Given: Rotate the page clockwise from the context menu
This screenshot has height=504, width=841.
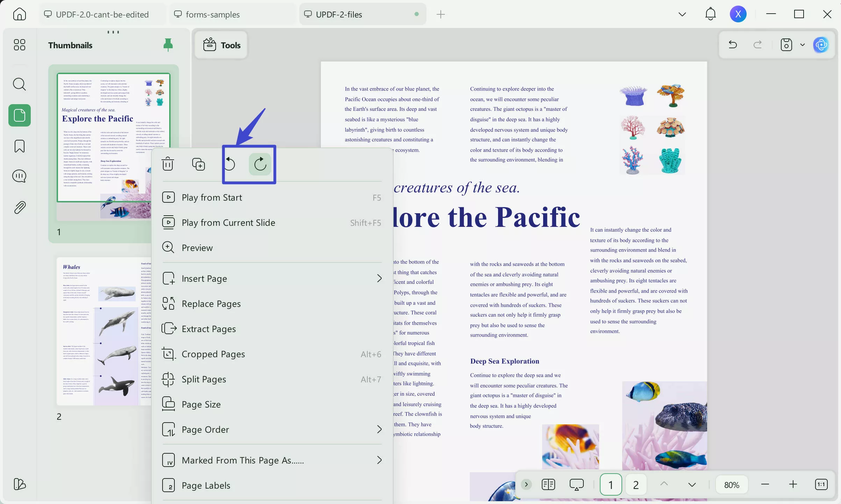Looking at the screenshot, I should click(x=260, y=164).
